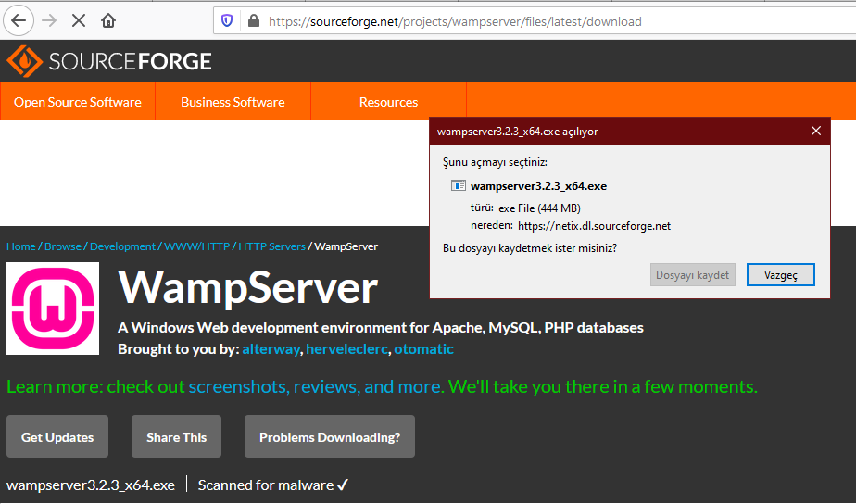Image resolution: width=856 pixels, height=504 pixels.
Task: Close the wampserver download dialog
Action: tap(815, 131)
